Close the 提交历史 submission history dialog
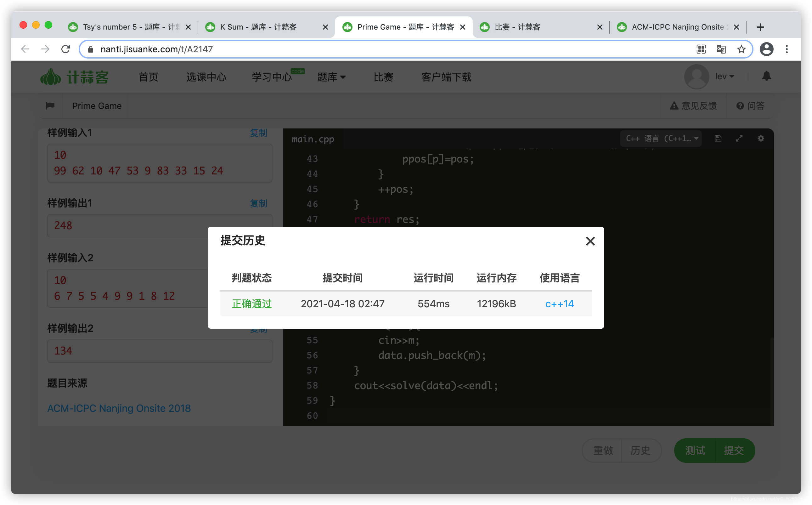The height and width of the screenshot is (505, 812). point(590,241)
